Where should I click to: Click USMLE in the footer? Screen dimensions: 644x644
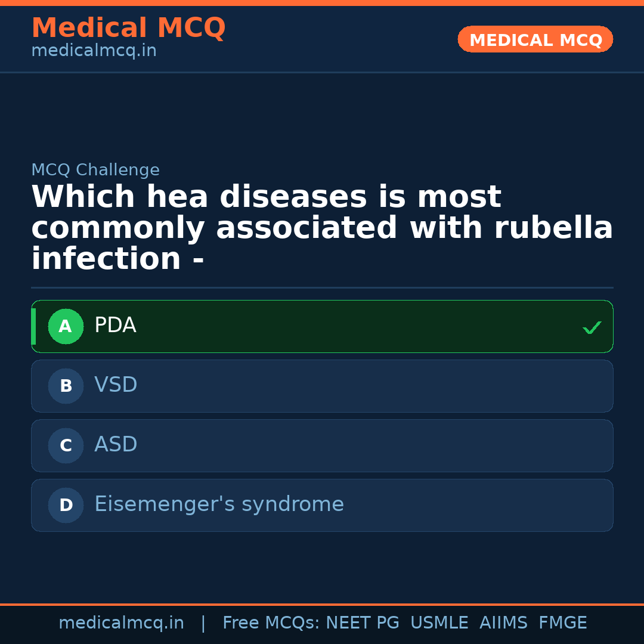[439, 623]
